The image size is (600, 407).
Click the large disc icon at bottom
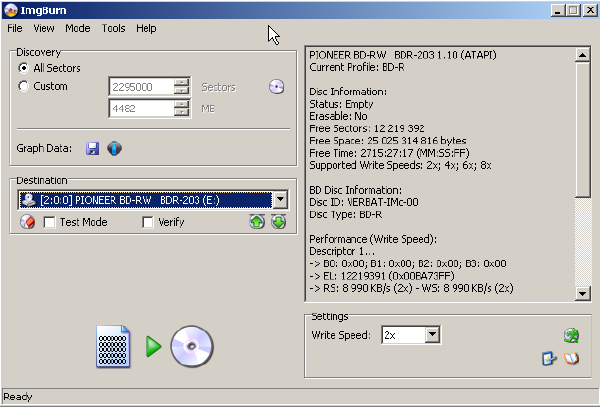tap(192, 347)
